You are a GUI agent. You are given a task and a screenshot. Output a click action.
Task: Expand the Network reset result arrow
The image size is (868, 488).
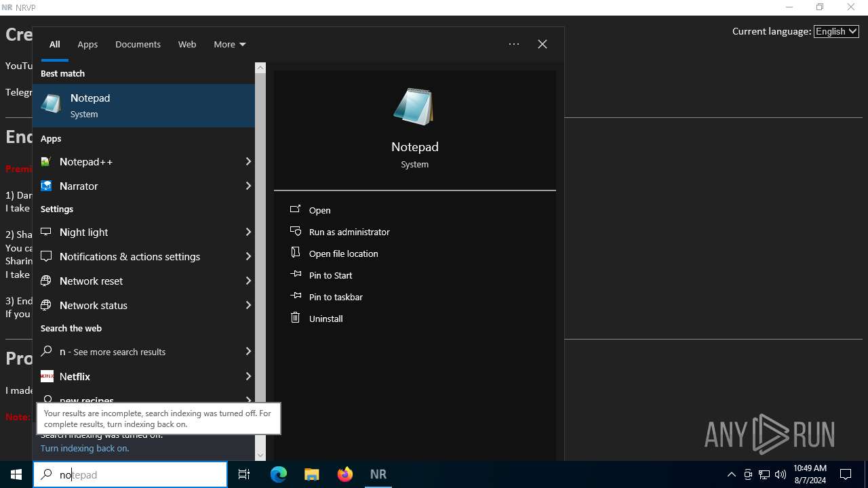coord(248,281)
